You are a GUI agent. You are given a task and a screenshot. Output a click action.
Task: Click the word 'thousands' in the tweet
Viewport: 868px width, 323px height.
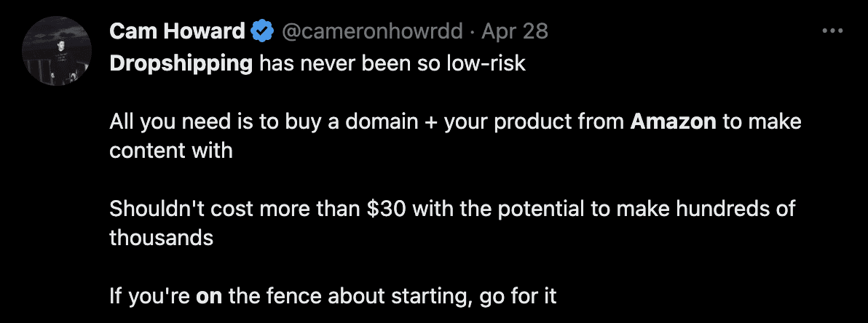pyautogui.click(x=161, y=238)
